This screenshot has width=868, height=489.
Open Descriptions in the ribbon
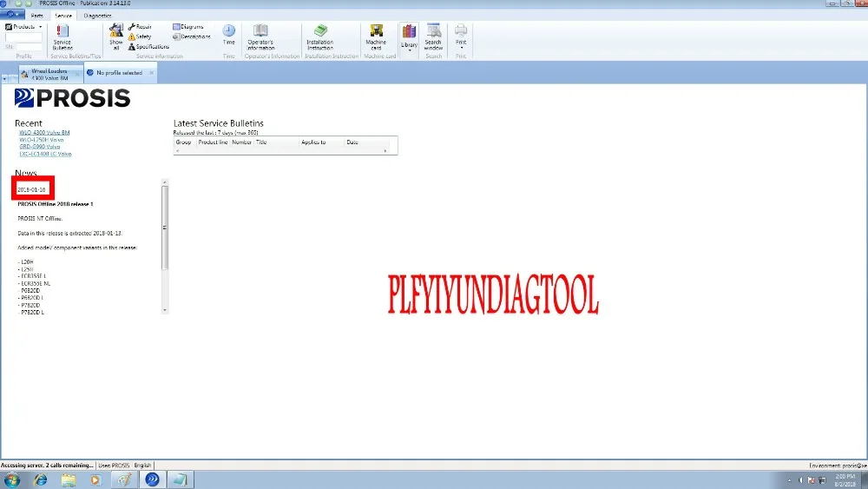click(x=192, y=36)
